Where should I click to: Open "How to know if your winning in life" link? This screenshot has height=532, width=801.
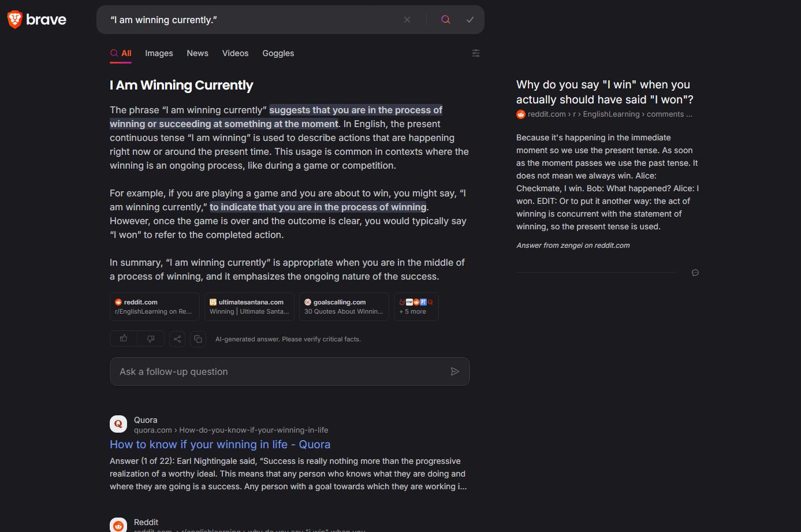click(x=220, y=444)
